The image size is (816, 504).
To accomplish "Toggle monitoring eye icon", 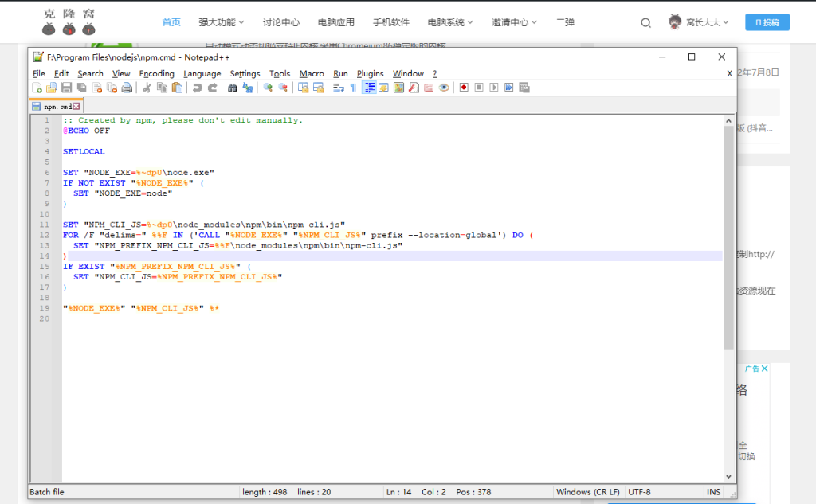I will coord(444,88).
